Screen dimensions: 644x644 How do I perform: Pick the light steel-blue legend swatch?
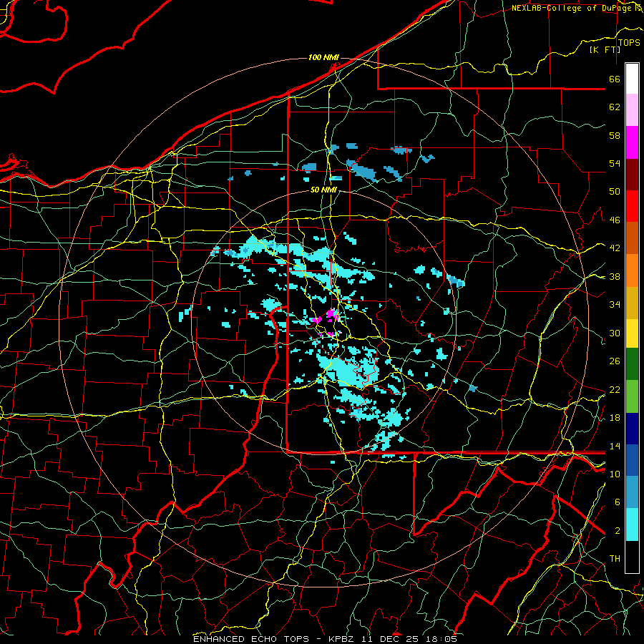pos(632,493)
